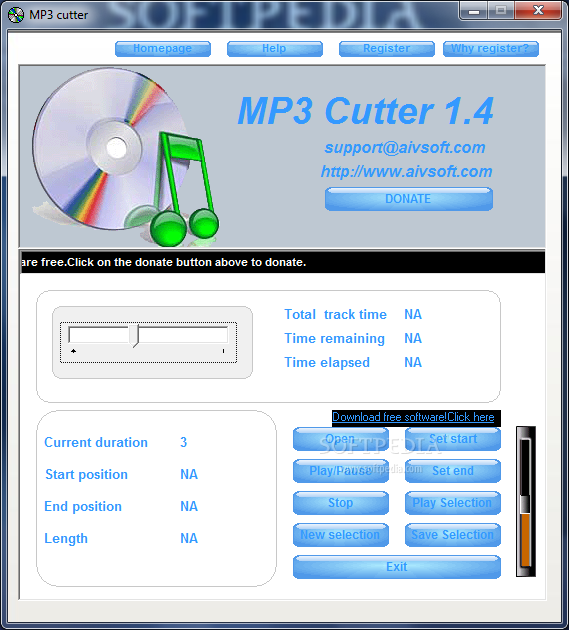Image resolution: width=569 pixels, height=630 pixels.
Task: Click the Help button
Action: tap(274, 49)
